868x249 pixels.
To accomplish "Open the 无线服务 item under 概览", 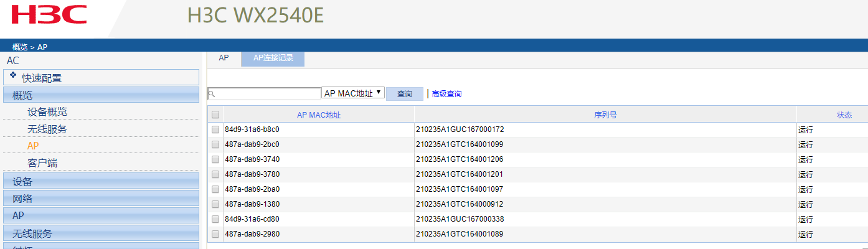I will tap(47, 129).
